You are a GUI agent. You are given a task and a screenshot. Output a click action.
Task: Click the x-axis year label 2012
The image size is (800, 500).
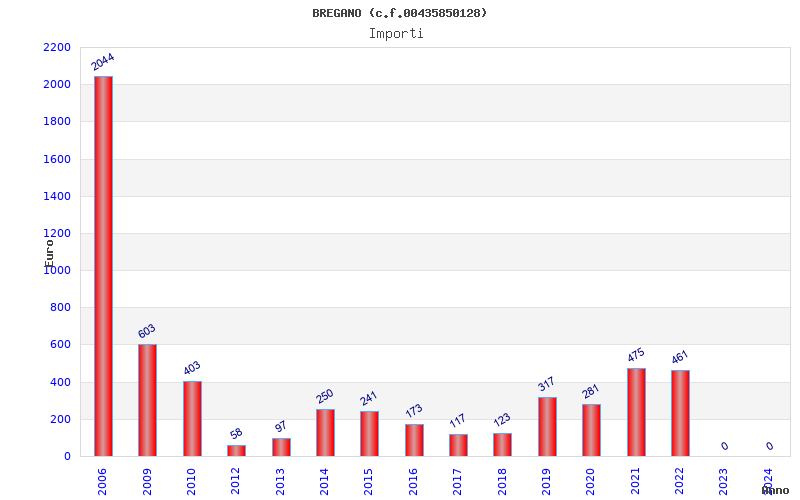[235, 482]
